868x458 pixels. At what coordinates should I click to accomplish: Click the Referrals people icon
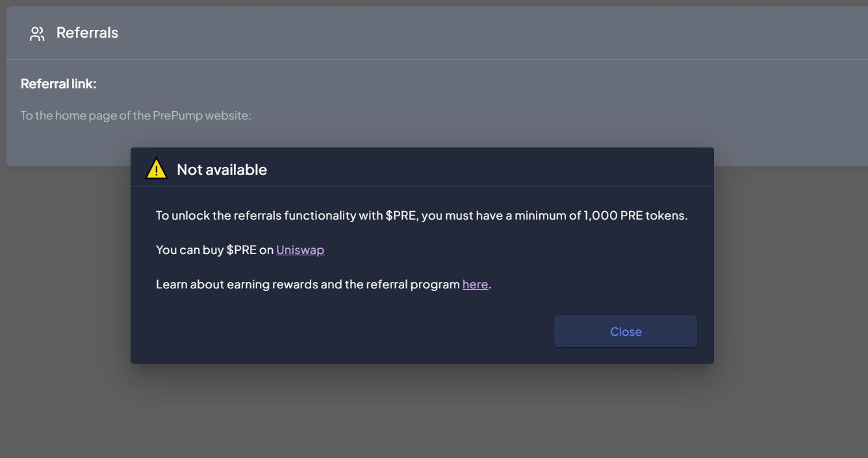[37, 34]
